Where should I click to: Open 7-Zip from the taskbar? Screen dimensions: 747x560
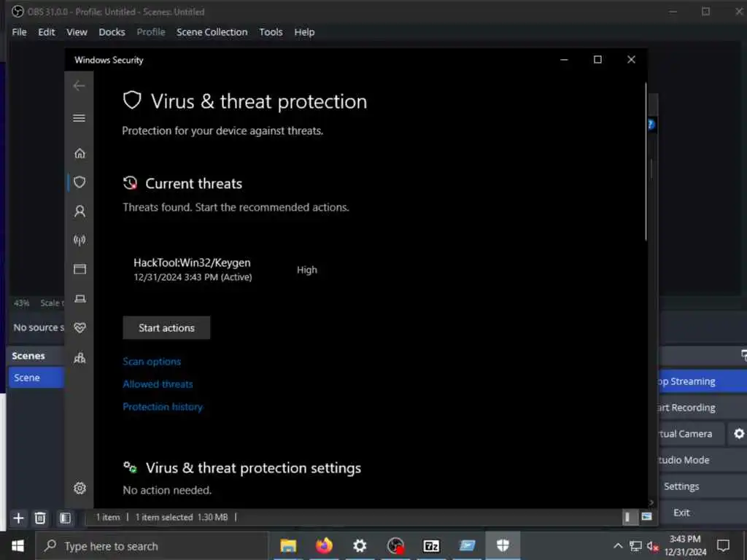[431, 545]
